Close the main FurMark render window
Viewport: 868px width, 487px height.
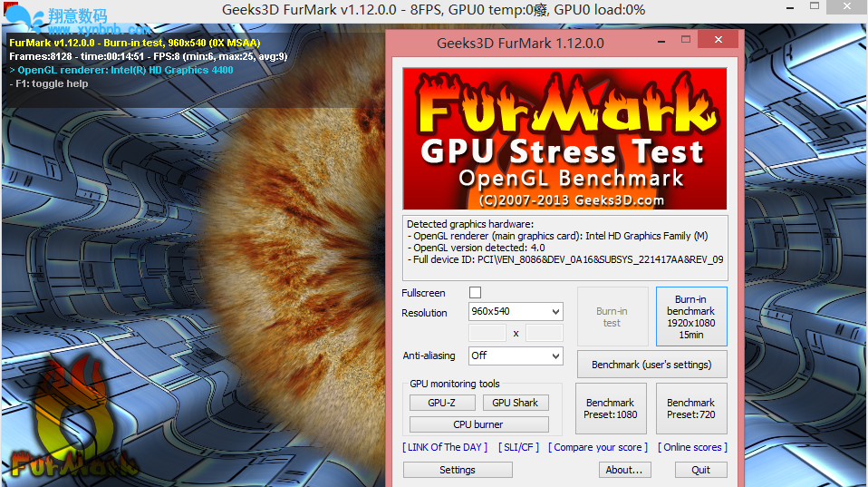(x=847, y=6)
